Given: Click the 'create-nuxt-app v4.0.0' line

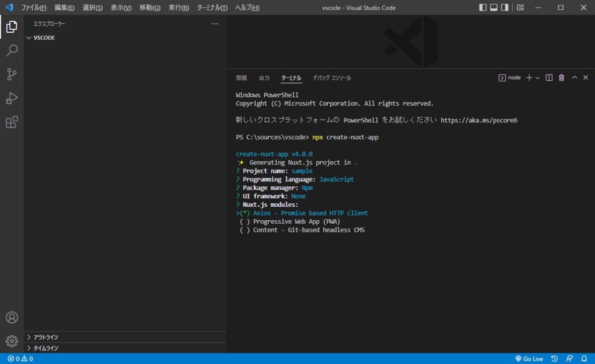Looking at the screenshot, I should click(x=274, y=154).
